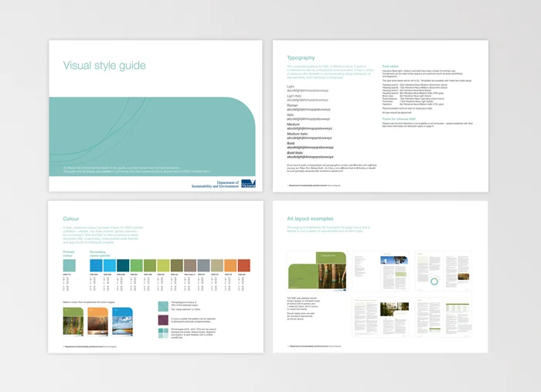Viewport: 541px width, 392px height.
Task: Open the spread thumbnail with green table
Action: tap(444, 318)
